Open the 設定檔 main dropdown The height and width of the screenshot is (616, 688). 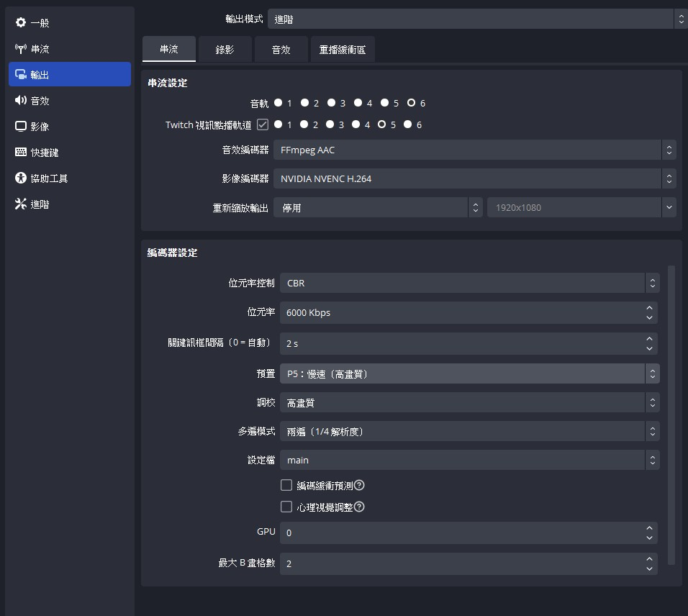[x=469, y=460]
